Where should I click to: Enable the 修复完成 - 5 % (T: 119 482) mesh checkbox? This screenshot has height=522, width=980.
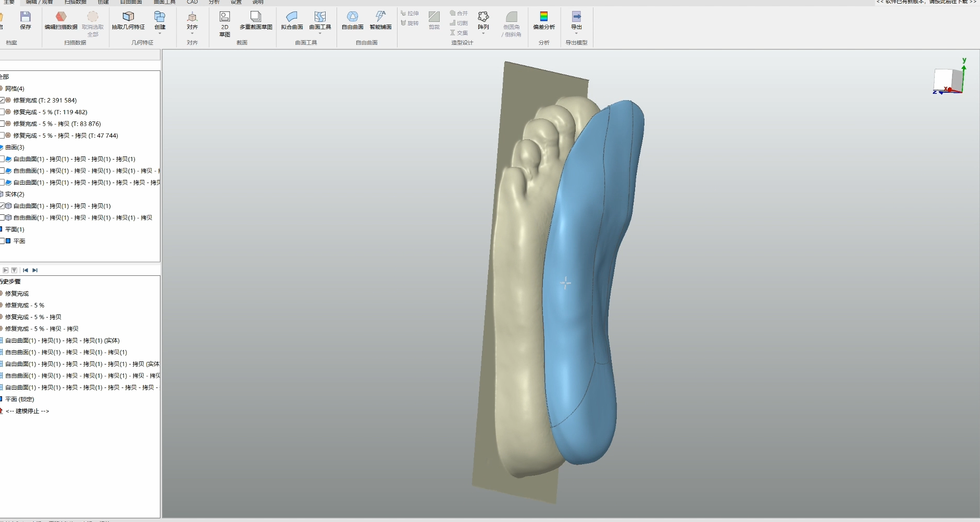[x=3, y=112]
